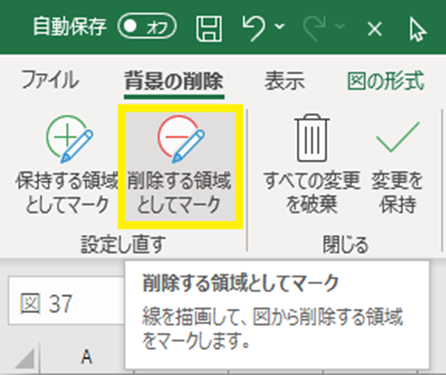Viewport: 446px width, 375px height.
Task: Open the Redo history dropdown arrow
Action: (x=340, y=26)
